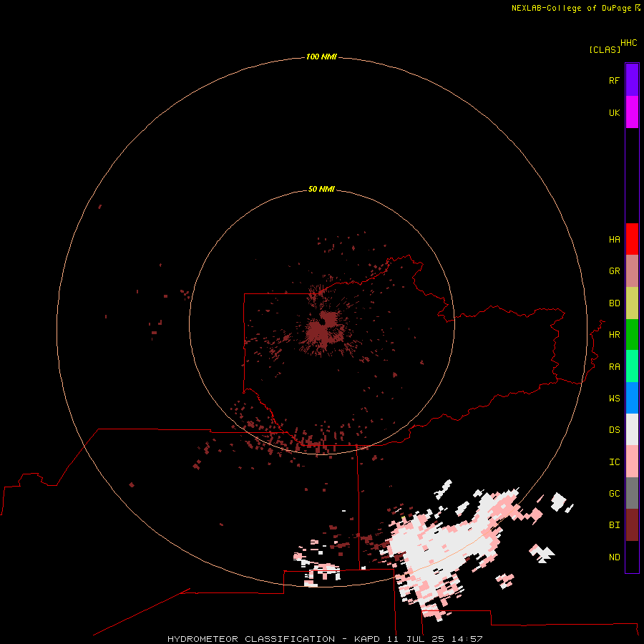Image resolution: width=644 pixels, height=644 pixels.
Task: Click the RF legend label
Action: (x=615, y=80)
